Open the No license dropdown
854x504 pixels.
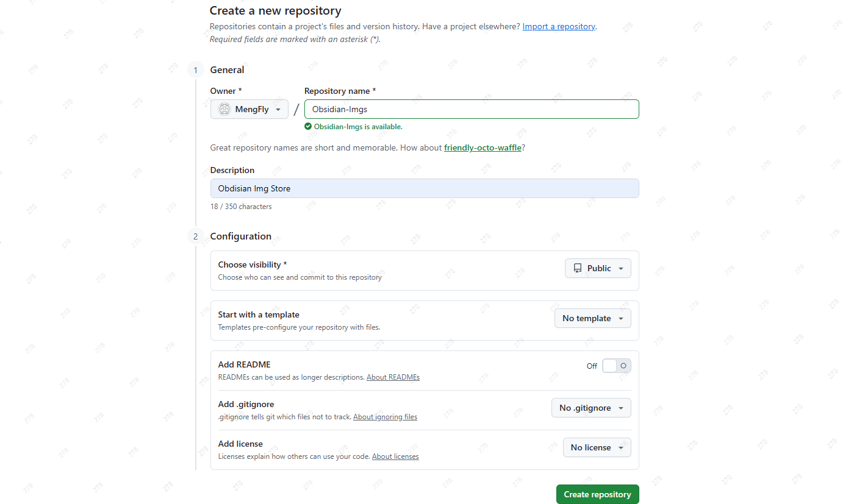click(x=597, y=447)
